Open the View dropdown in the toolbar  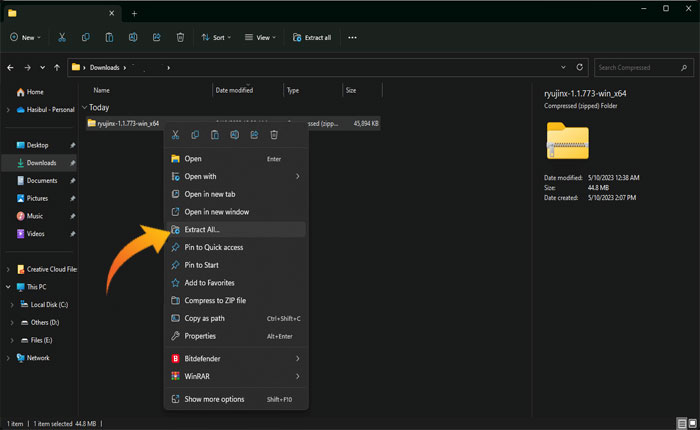point(261,37)
